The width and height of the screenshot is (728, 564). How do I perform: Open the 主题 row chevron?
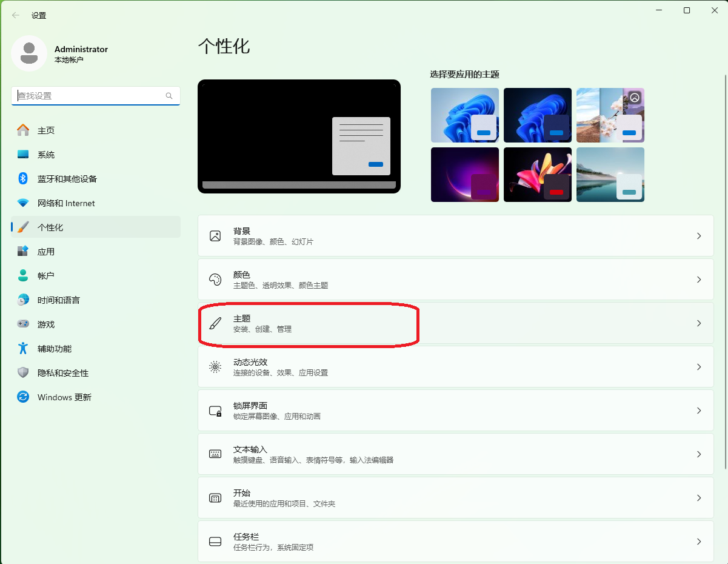(699, 323)
